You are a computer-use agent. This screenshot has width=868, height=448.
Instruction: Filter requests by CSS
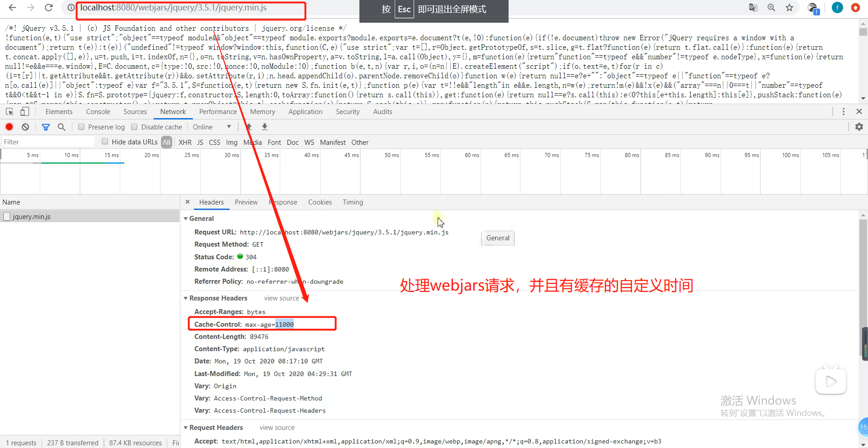[214, 142]
